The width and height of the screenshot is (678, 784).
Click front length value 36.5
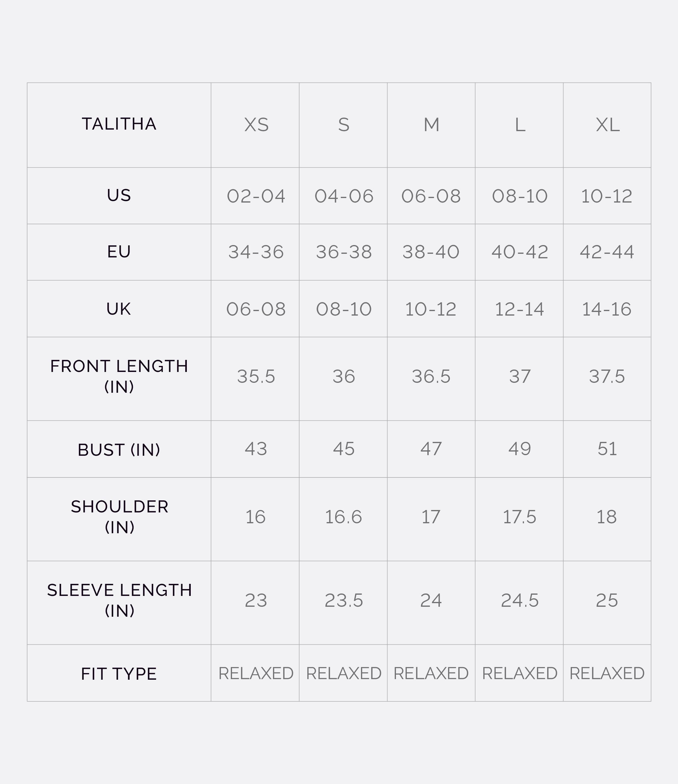[431, 376]
